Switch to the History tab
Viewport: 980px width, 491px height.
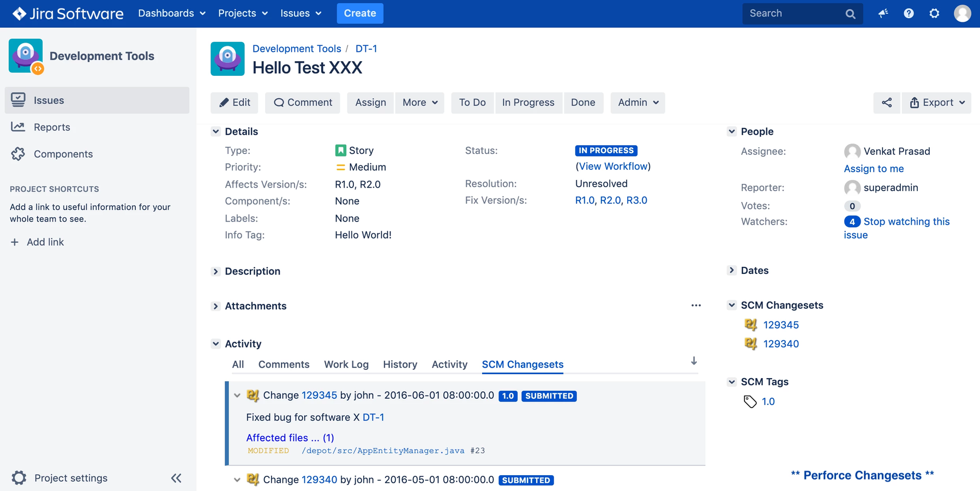tap(400, 364)
